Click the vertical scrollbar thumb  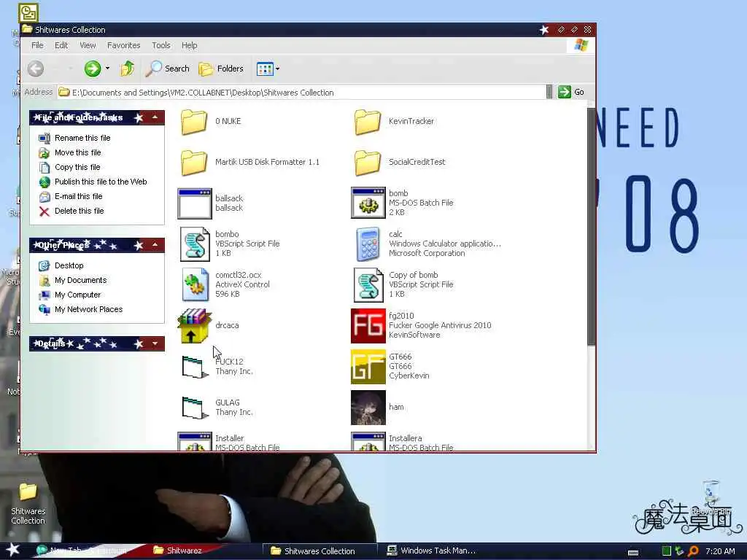[x=591, y=226]
